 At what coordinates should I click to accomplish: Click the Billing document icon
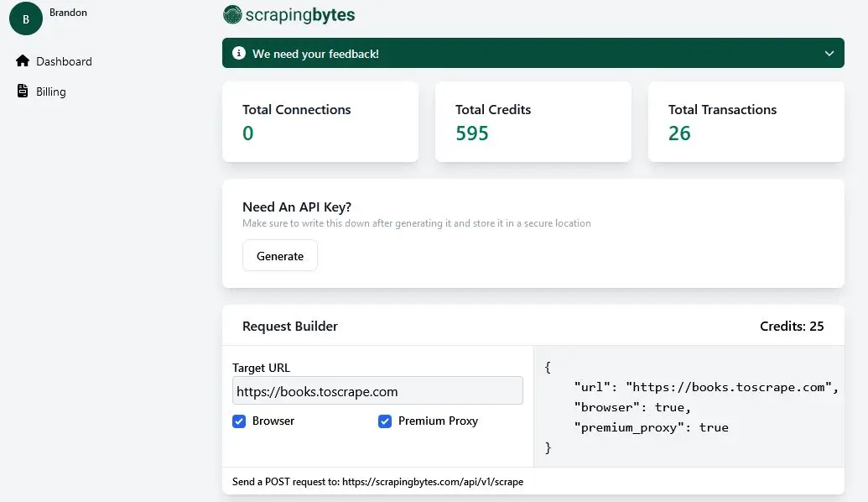[23, 92]
